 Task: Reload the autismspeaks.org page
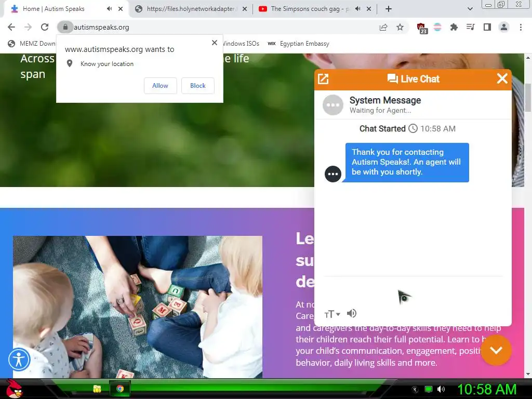coord(45,27)
